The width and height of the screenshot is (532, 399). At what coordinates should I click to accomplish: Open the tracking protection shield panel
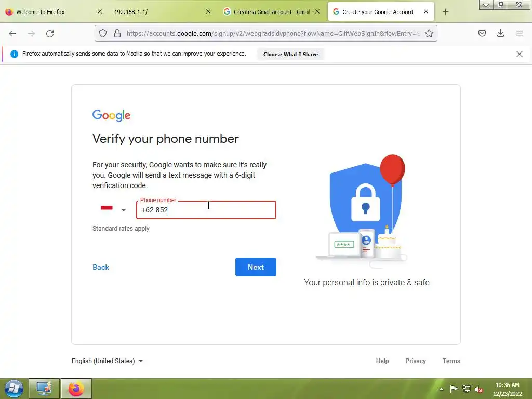(x=103, y=33)
